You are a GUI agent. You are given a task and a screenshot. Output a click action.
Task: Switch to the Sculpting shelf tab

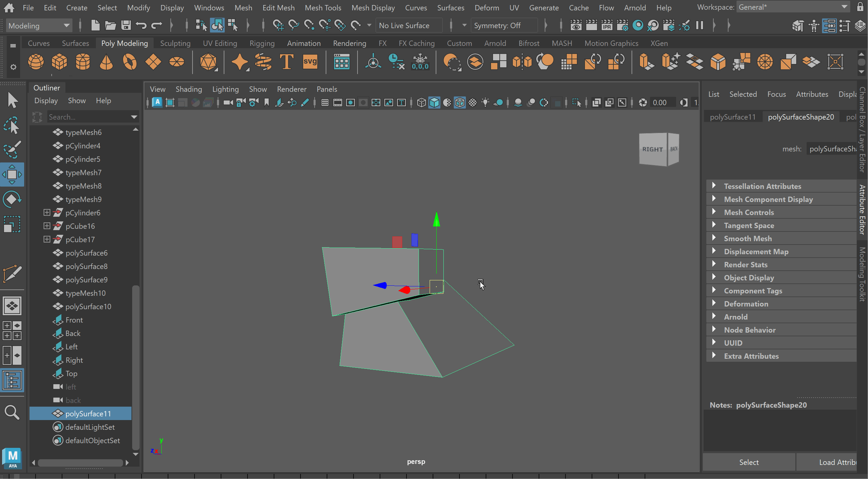click(x=175, y=43)
